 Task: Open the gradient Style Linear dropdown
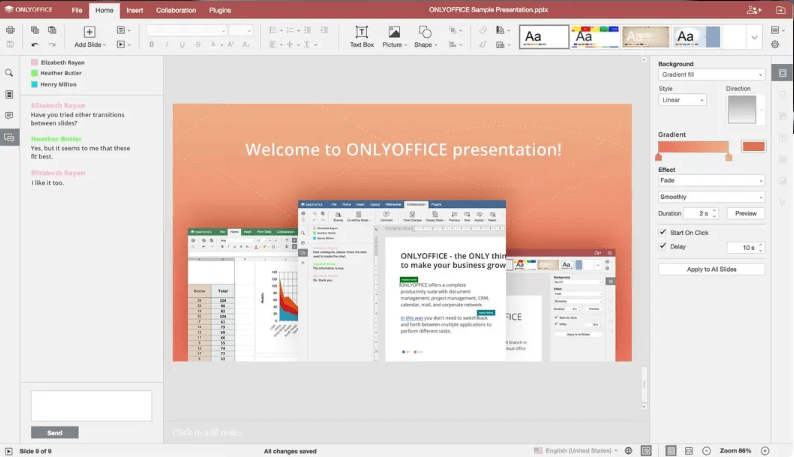[682, 100]
